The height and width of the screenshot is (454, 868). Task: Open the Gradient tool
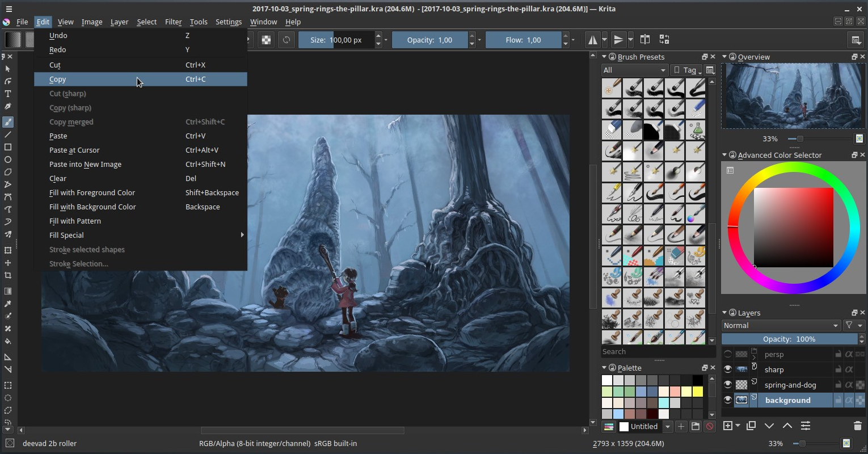click(8, 291)
